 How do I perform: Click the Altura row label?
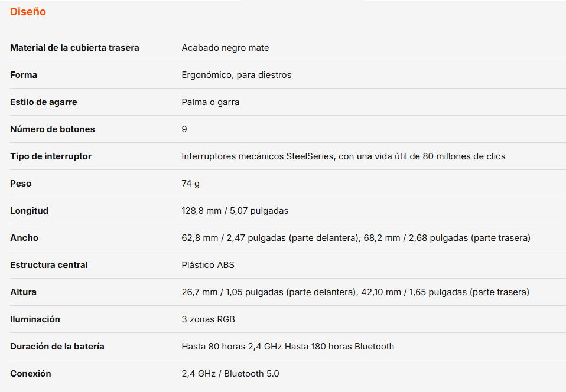point(23,292)
